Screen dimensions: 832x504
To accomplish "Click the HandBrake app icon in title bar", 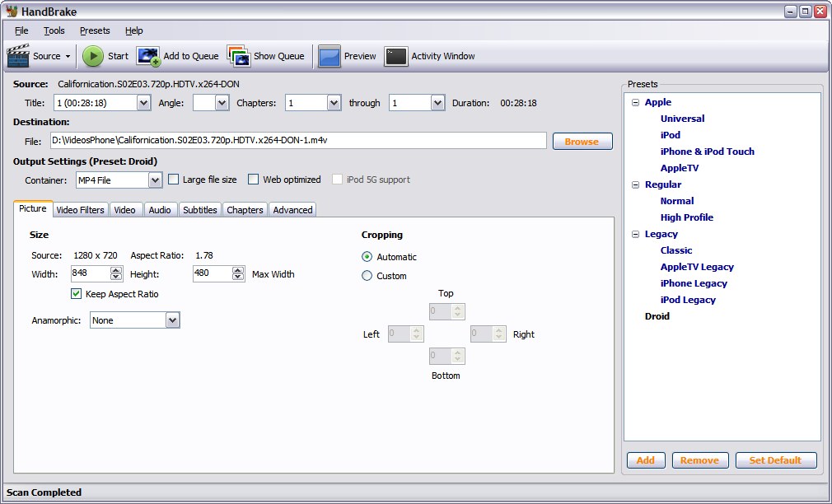I will (x=12, y=12).
